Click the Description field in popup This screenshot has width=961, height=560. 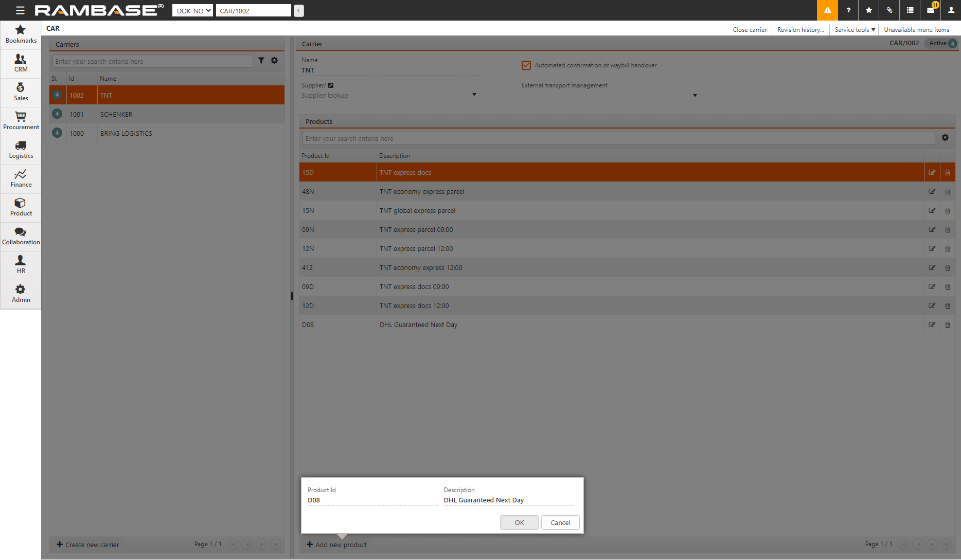(508, 500)
